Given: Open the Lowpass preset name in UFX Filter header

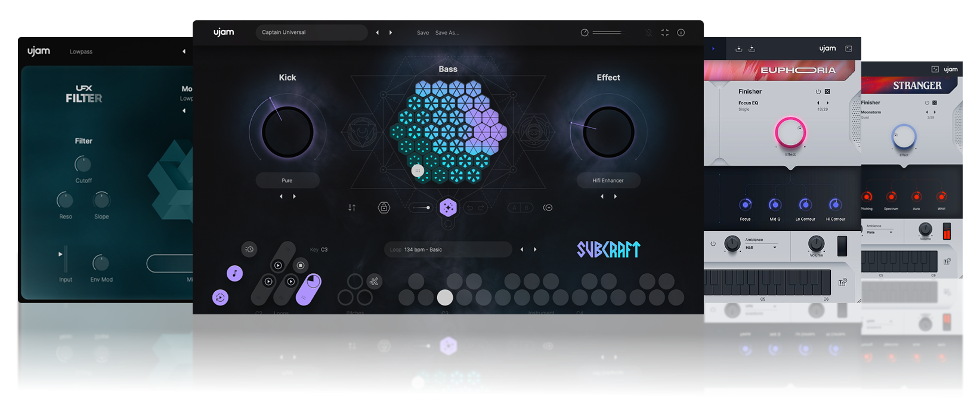Looking at the screenshot, I should tap(81, 52).
